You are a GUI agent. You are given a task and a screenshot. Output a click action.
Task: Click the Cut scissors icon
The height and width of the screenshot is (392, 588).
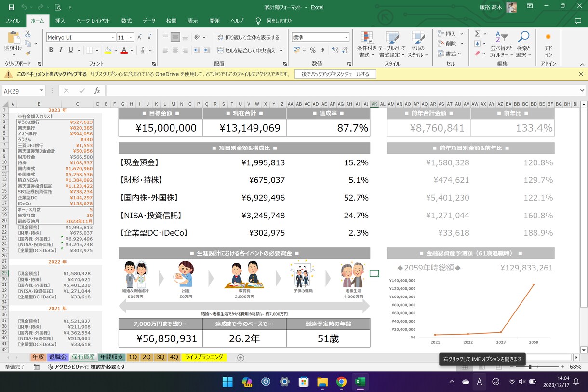[28, 34]
